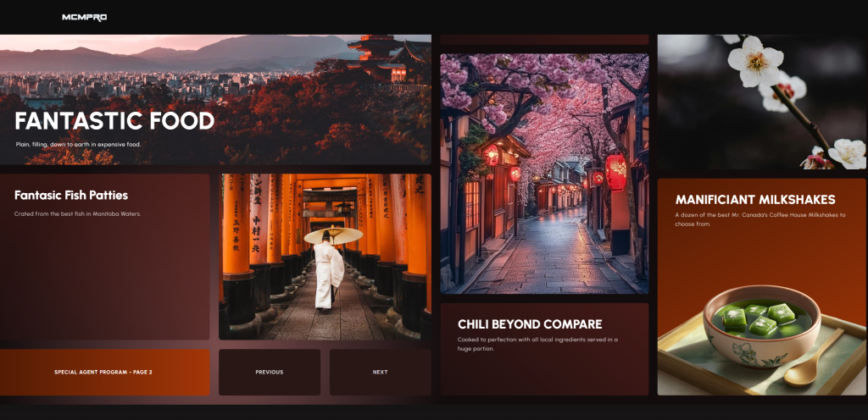Open the CHILI BEYOND COMPARE heading
The image size is (868, 420).
coord(530,324)
